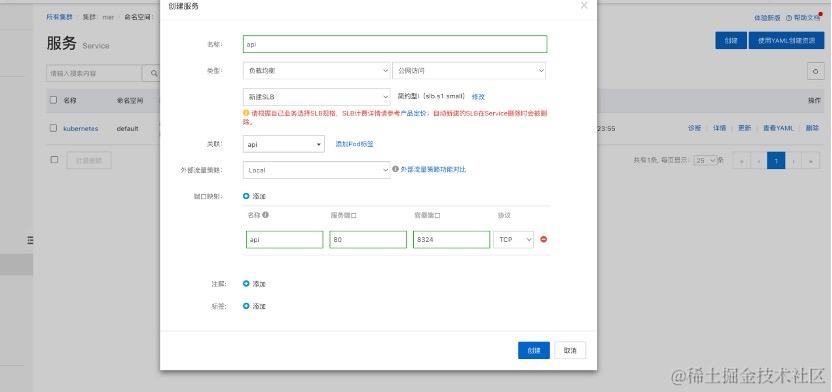This screenshot has width=832, height=392.
Task: Open the 关联 dropdown set to api
Action: pos(283,144)
